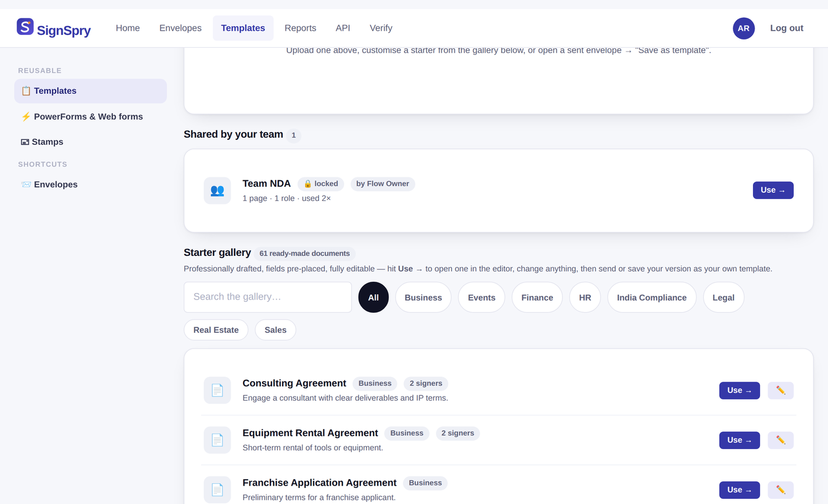Viewport: 828px width, 504px height.
Task: Edit the Consulting Agreement with pencil icon
Action: click(x=781, y=391)
